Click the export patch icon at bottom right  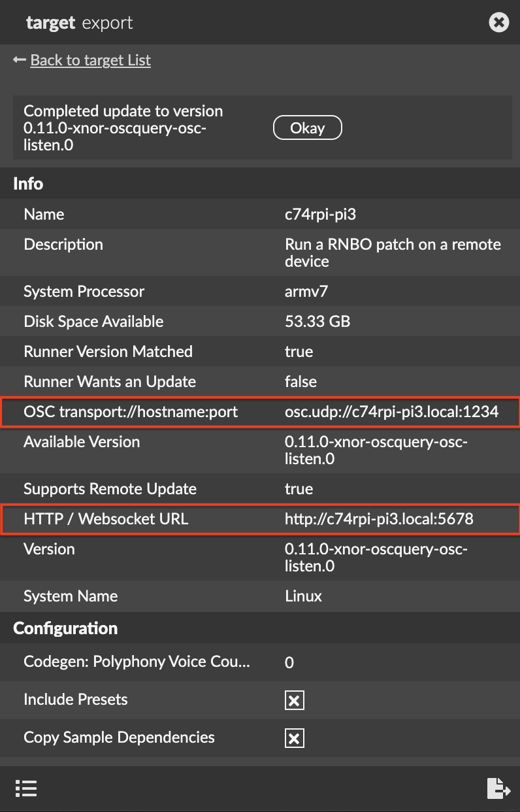coord(498,788)
